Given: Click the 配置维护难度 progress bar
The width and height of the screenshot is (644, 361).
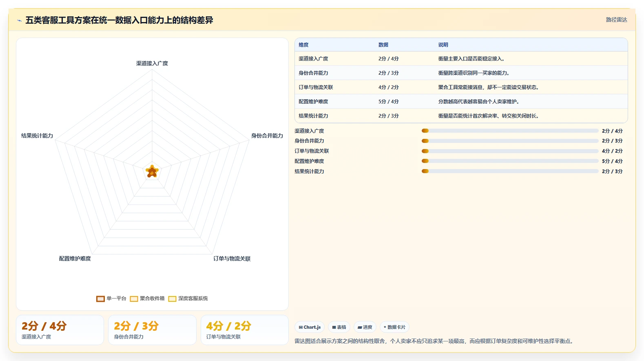Looking at the screenshot, I should pyautogui.click(x=510, y=161).
